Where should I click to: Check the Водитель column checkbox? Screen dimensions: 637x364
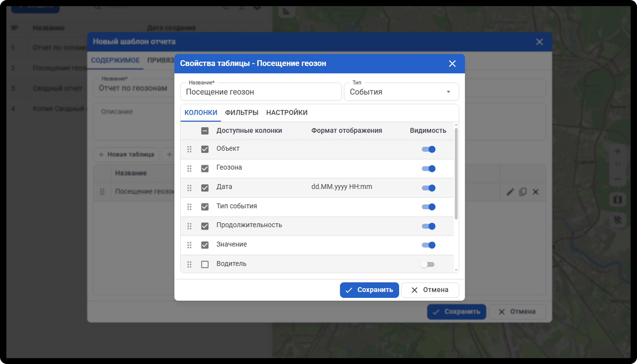205,264
